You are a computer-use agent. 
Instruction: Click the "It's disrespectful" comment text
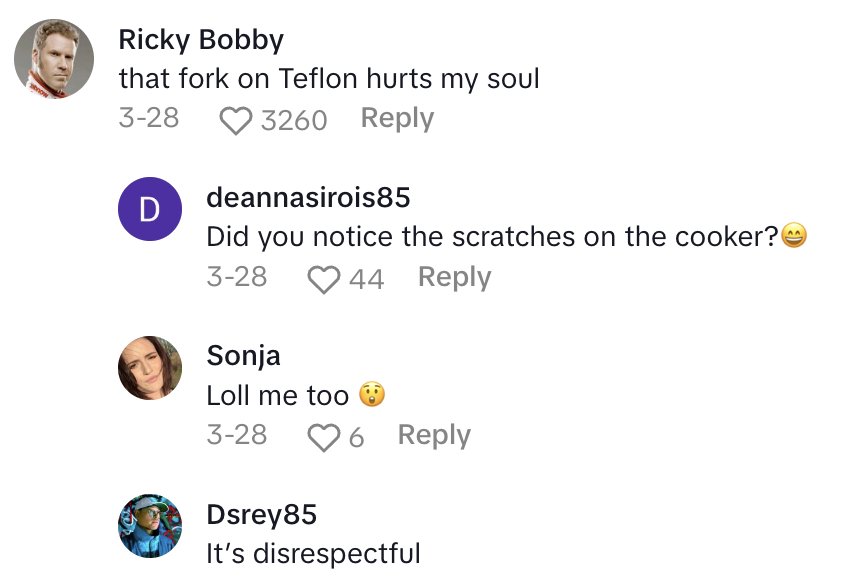pyautogui.click(x=313, y=553)
